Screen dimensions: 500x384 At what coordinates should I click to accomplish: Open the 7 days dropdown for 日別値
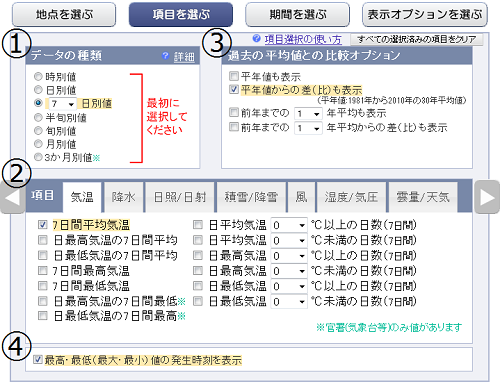pyautogui.click(x=63, y=104)
